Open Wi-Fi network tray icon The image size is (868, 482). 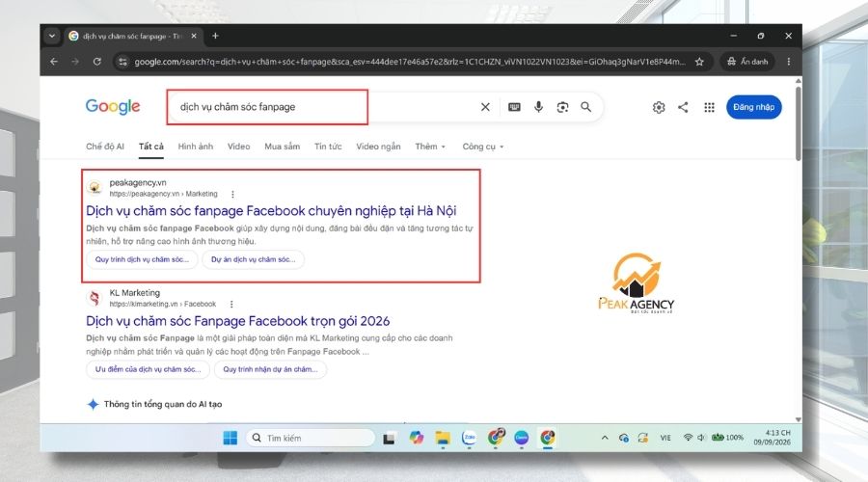(688, 438)
